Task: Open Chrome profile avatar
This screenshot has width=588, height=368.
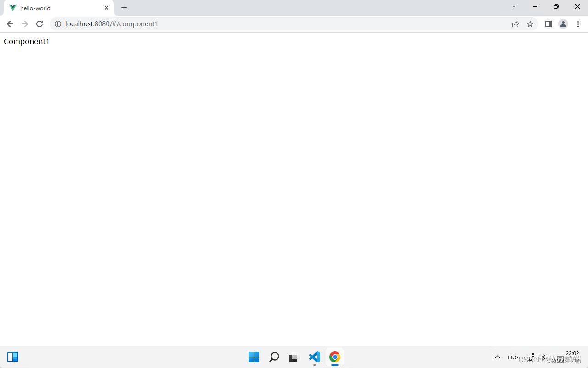Action: click(563, 24)
